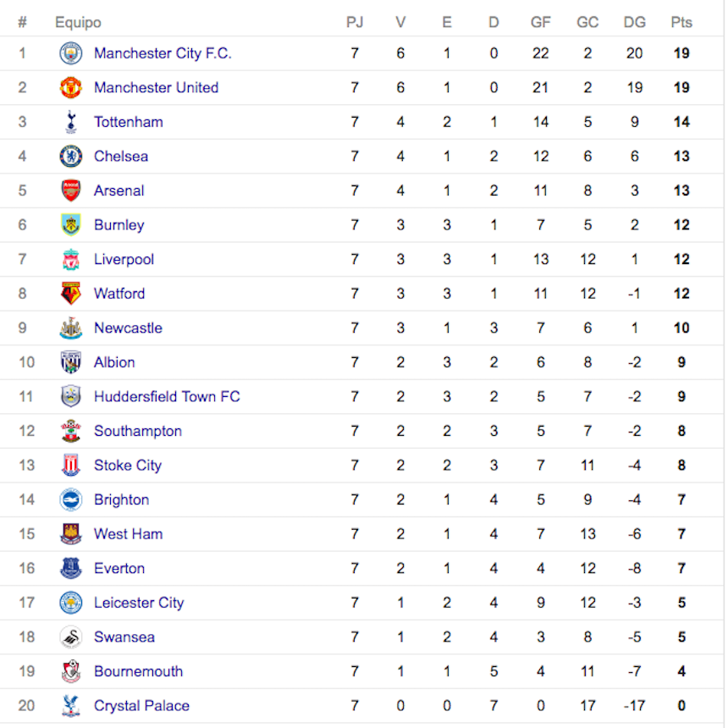This screenshot has height=728, width=728.
Task: Open the Newcastle team link
Action: [128, 328]
